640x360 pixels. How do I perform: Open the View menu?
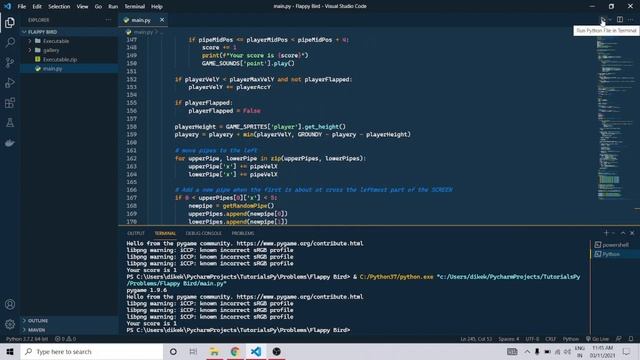[x=82, y=7]
